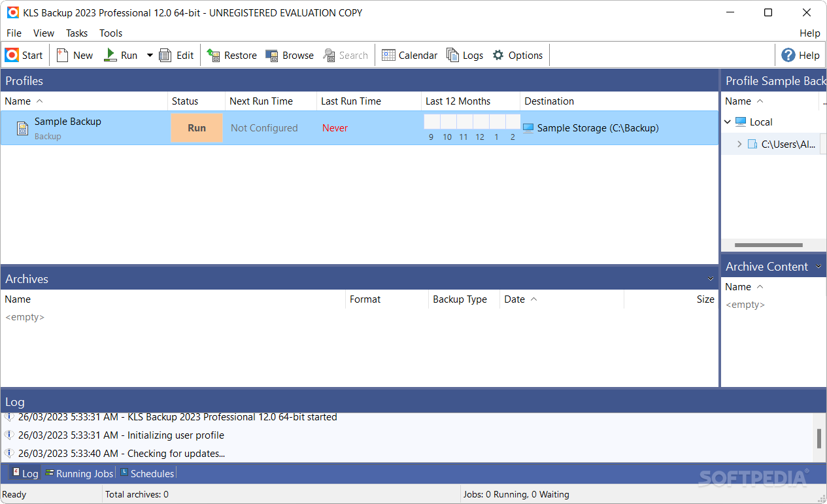Click the Local computer icon in the tree
Image resolution: width=827 pixels, height=504 pixels.
(741, 122)
